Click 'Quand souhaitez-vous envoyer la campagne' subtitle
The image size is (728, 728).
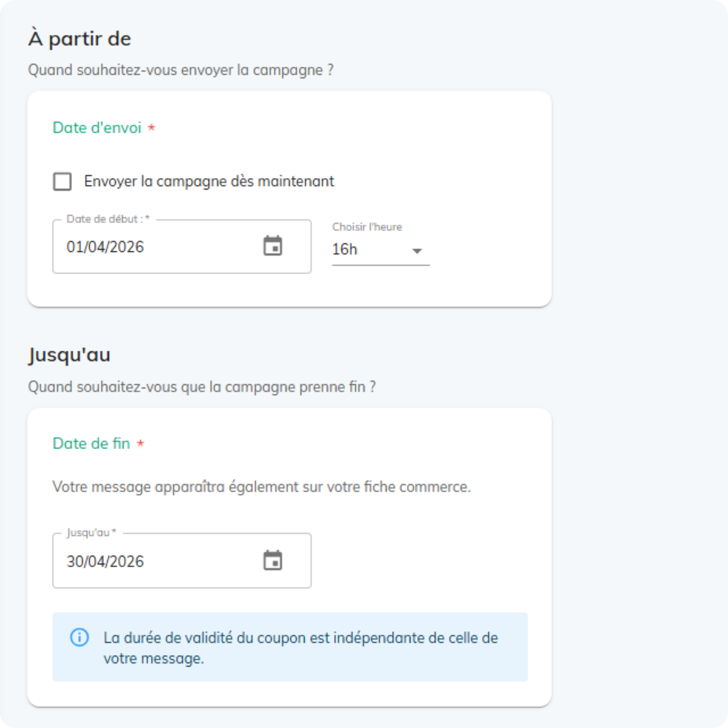tap(181, 70)
